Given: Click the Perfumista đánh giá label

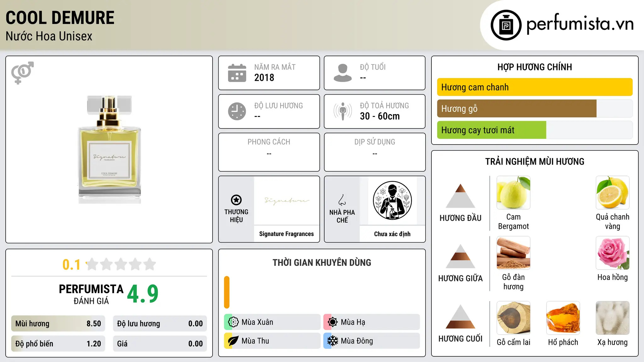Looking at the screenshot, I should coord(91,294).
